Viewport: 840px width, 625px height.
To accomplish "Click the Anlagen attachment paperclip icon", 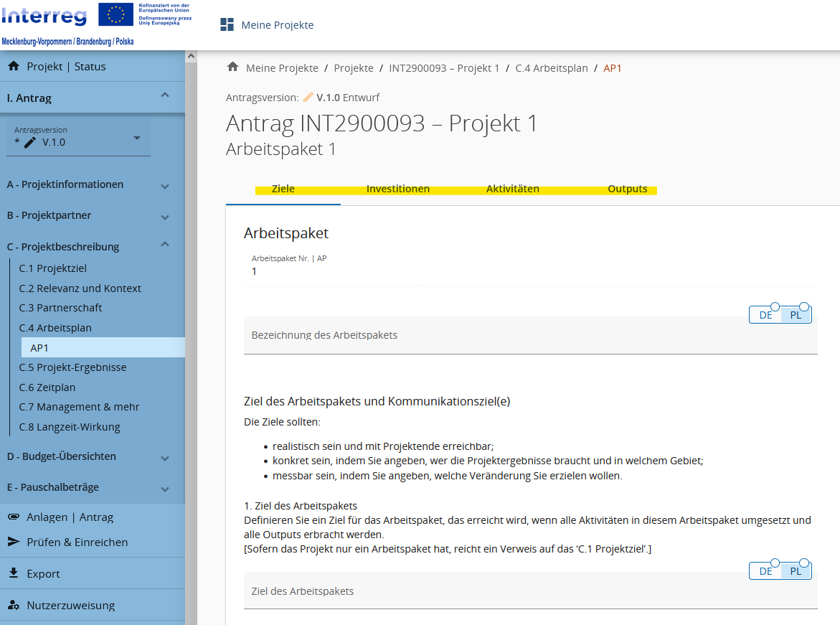I will click(x=14, y=517).
